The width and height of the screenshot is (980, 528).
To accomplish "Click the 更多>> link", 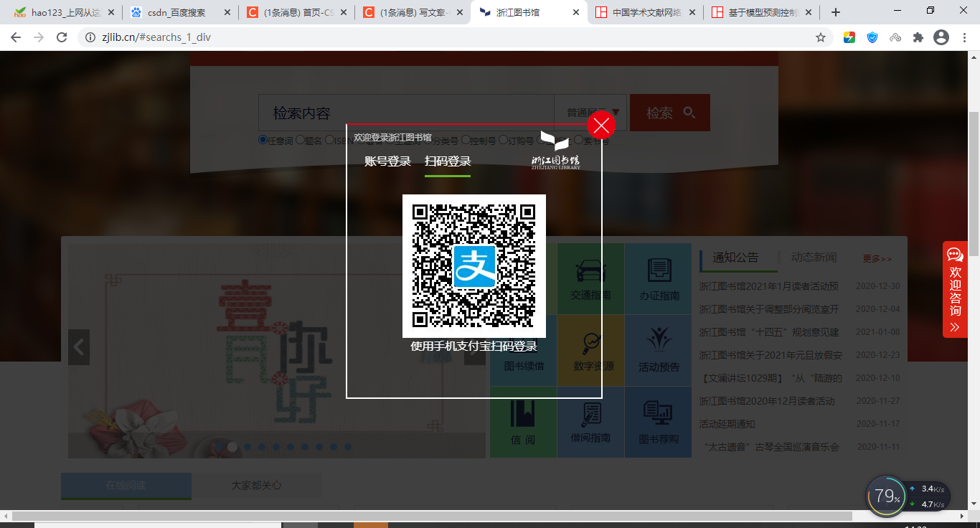I will coord(877,259).
